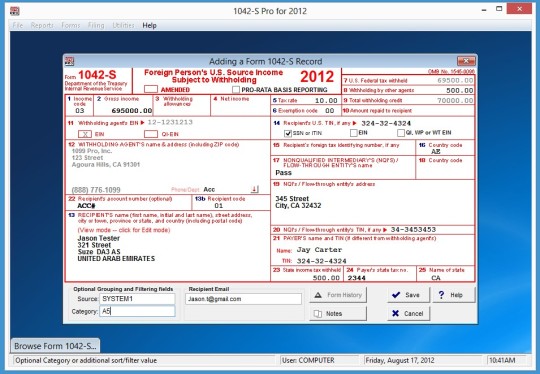The width and height of the screenshot is (540, 374).
Task: Click NQI TIN 34-3453453
Action: 413,229
